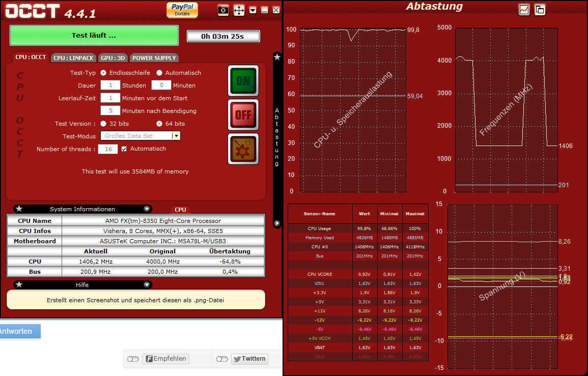Click the Dauer Minuten input field
588x376 pixels.
(x=161, y=85)
